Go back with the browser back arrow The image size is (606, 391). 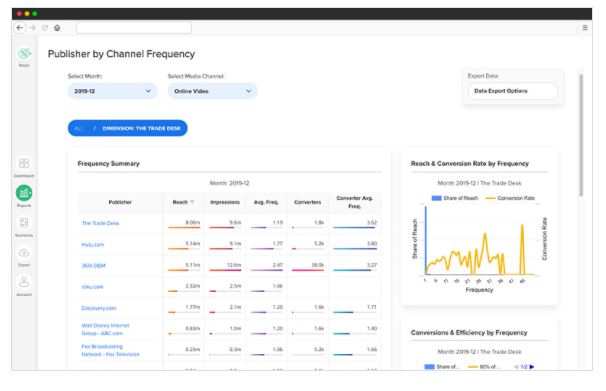[x=20, y=28]
